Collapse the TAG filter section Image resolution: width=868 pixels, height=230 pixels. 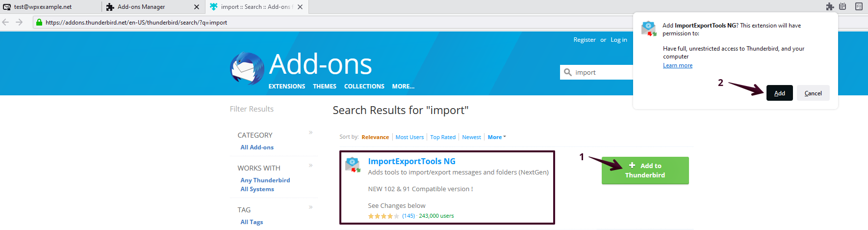tap(310, 207)
